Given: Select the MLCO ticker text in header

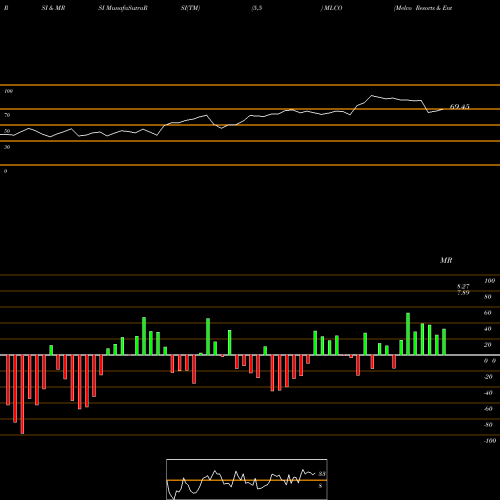Looking at the screenshot, I should pos(333,8).
